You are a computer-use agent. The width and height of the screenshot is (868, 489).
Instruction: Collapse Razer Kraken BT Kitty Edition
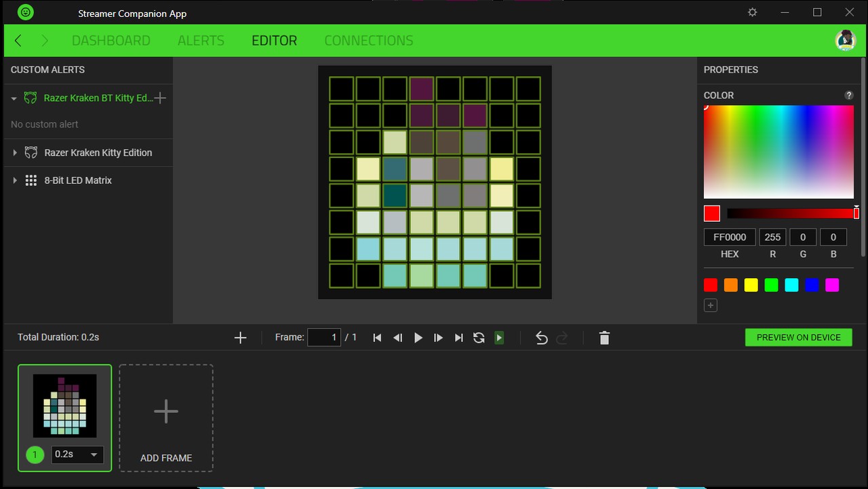click(14, 98)
